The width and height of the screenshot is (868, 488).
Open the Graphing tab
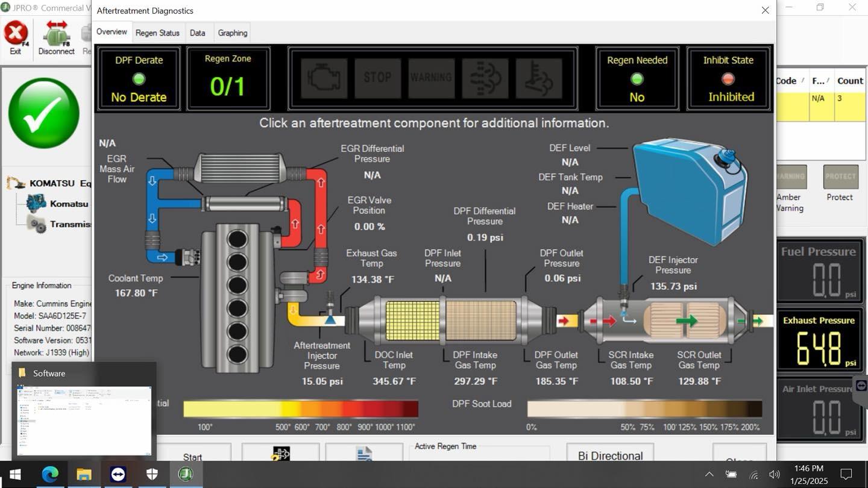[x=233, y=33]
